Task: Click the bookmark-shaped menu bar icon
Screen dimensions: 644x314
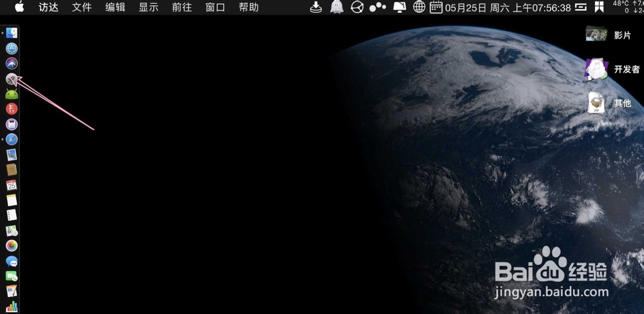Action: pos(599,7)
